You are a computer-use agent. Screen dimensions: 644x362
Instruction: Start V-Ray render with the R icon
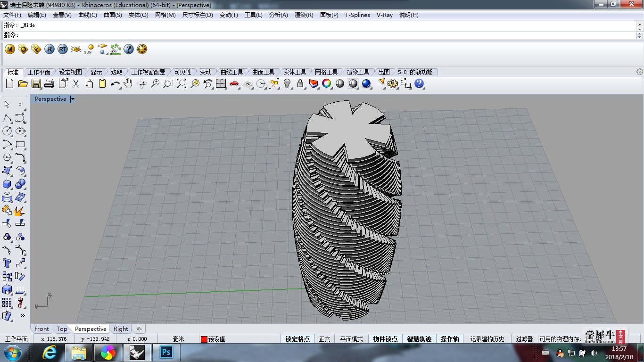point(50,49)
